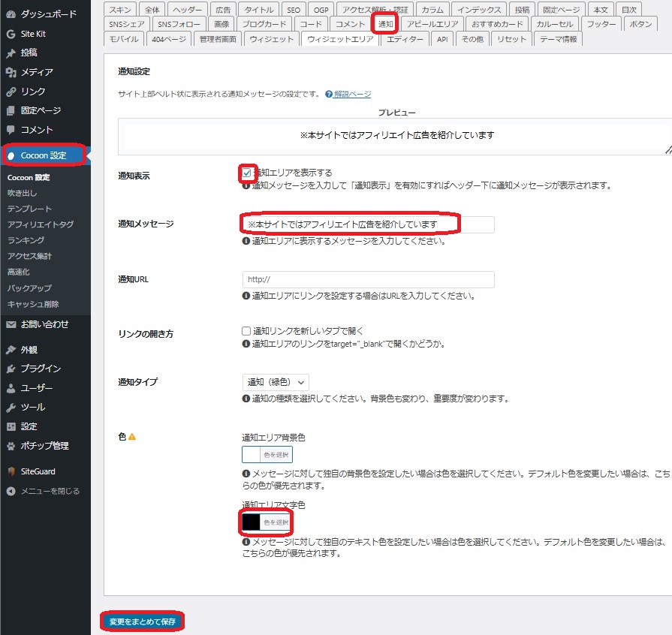
Task: Click the Plugins (プラグイン) icon
Action: (x=11, y=369)
